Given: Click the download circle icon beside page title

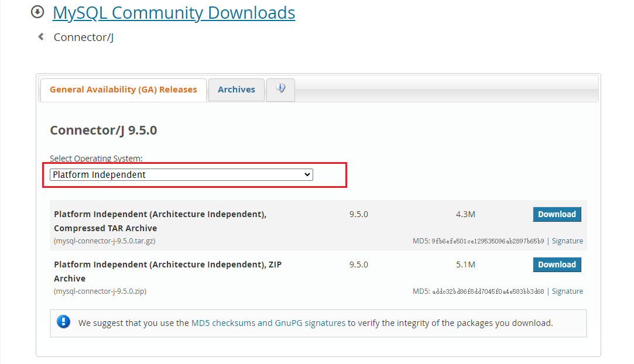Looking at the screenshot, I should tap(37, 12).
